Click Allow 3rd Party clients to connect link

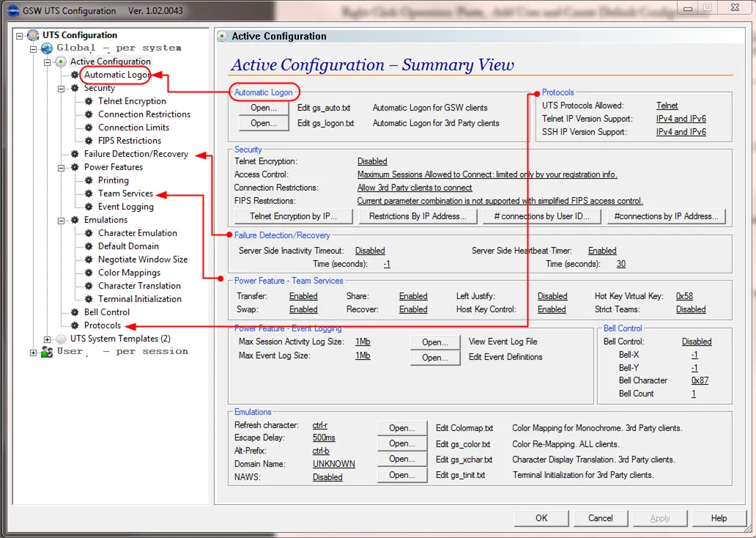coord(415,188)
